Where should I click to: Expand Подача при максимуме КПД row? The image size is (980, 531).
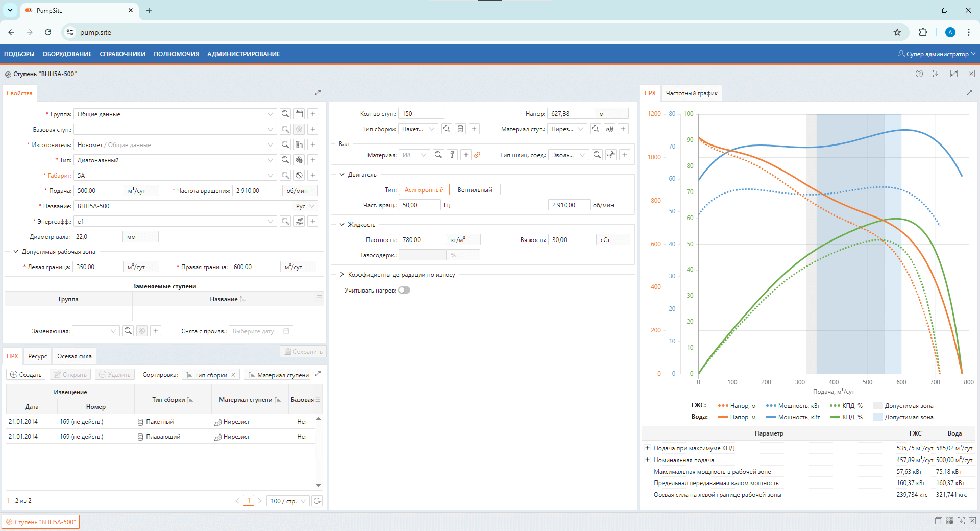click(x=647, y=448)
